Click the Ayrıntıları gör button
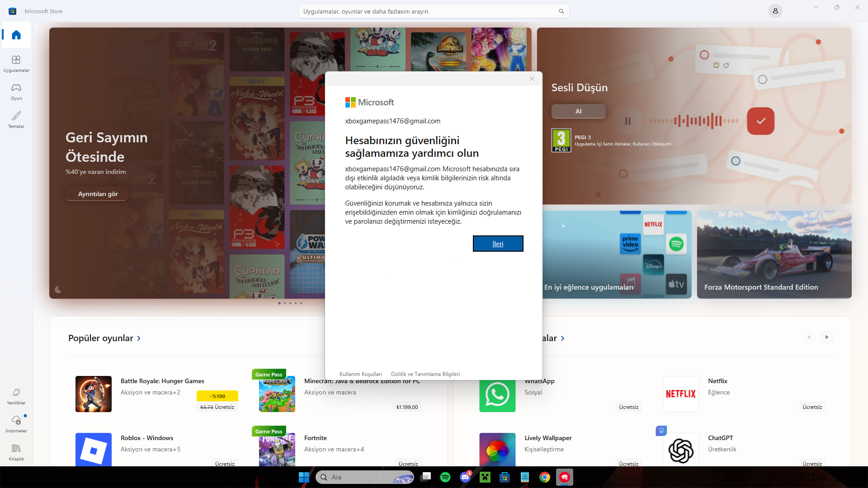The image size is (868, 488). click(98, 194)
